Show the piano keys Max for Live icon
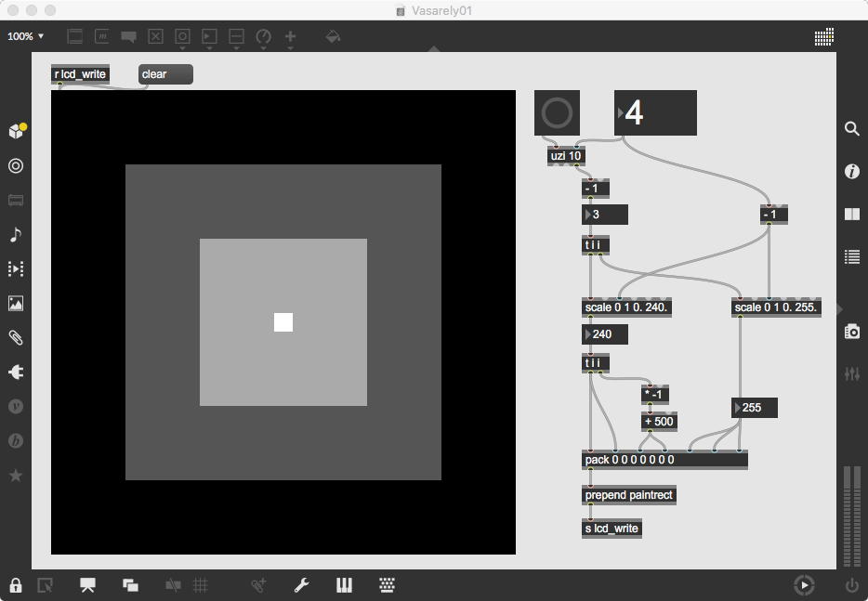Screen dimensions: 868x601 point(344,585)
